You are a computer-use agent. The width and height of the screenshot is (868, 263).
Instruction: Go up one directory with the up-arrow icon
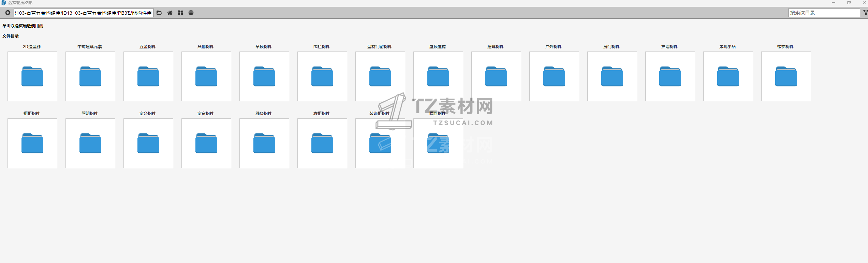[x=8, y=13]
